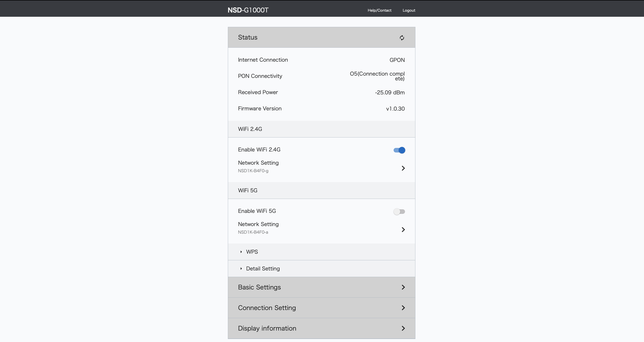Select the Firmware Version value v1.0.30
Screen dimensions: 644x342
395,109
